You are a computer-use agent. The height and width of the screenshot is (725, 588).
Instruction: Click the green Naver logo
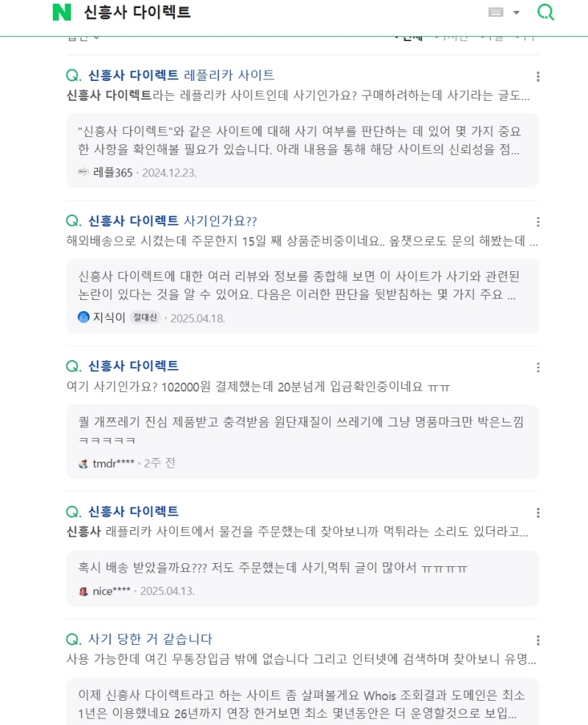click(62, 12)
